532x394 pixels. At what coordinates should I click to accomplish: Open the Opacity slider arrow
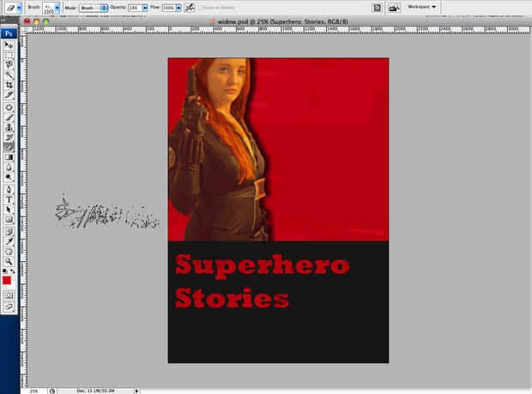tap(145, 8)
